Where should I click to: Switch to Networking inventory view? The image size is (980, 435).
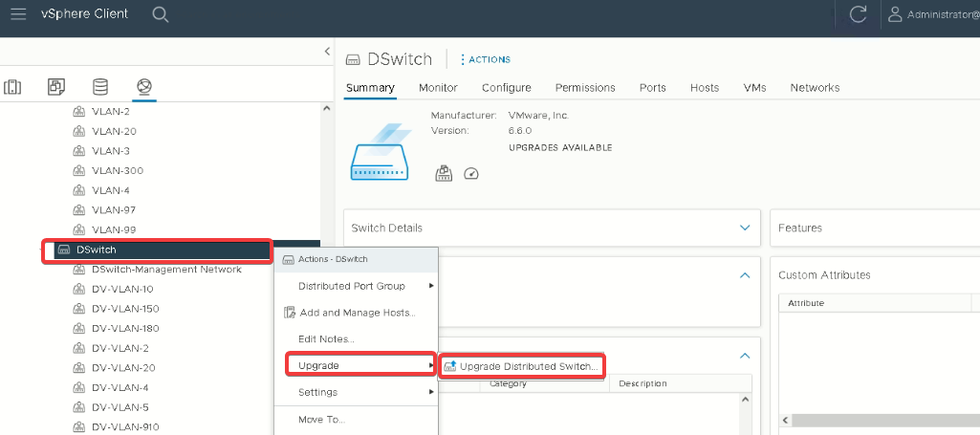click(x=144, y=87)
